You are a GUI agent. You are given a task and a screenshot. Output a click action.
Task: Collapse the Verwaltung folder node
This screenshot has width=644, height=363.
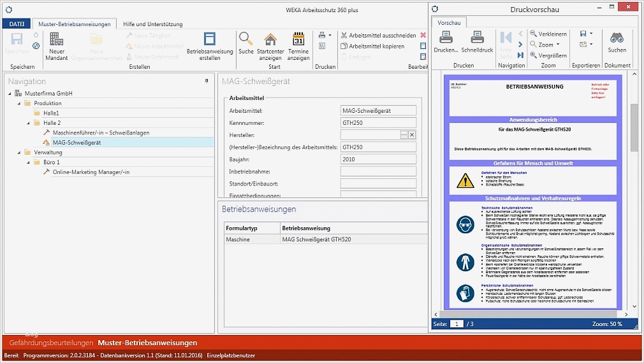(19, 153)
